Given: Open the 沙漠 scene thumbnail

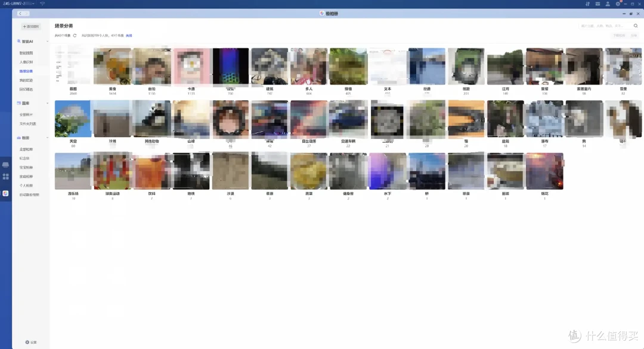Looking at the screenshot, I should [x=230, y=171].
